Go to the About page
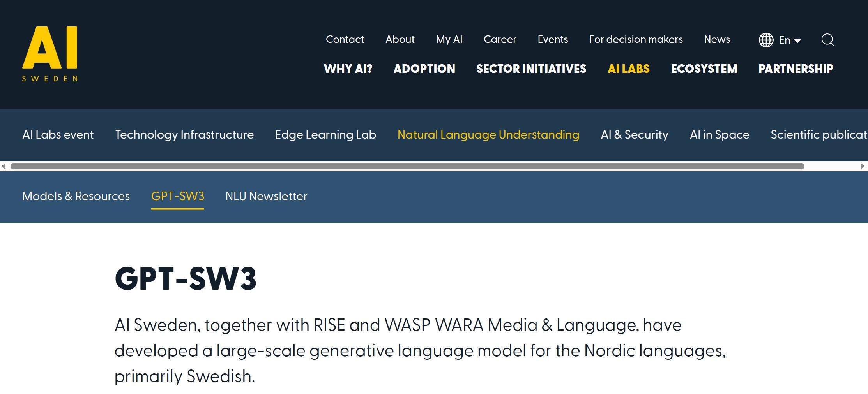Viewport: 868px width, 394px height. pos(400,39)
